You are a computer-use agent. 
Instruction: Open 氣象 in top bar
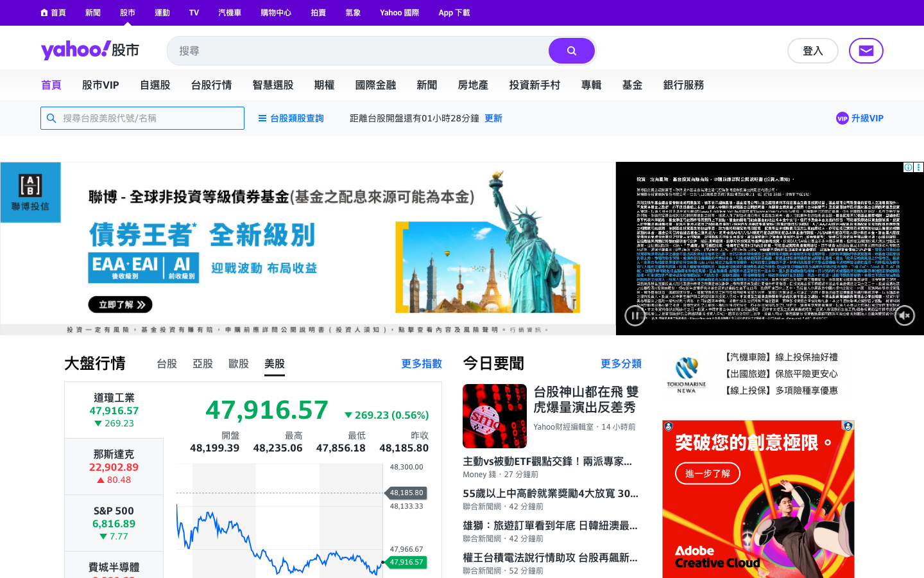coord(353,12)
